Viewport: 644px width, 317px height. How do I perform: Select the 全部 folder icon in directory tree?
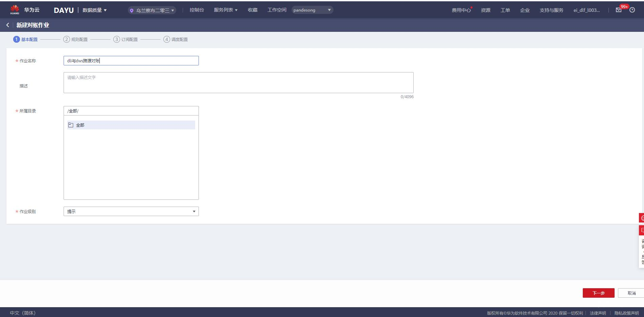pyautogui.click(x=71, y=125)
